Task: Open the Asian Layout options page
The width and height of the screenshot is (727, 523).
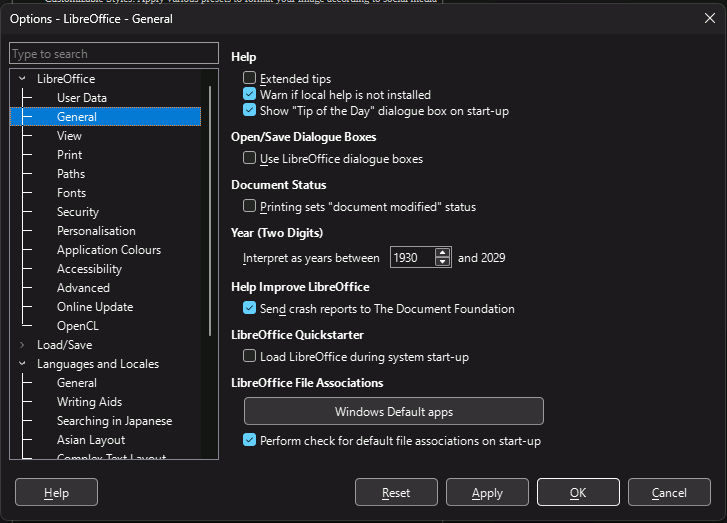Action: (91, 440)
